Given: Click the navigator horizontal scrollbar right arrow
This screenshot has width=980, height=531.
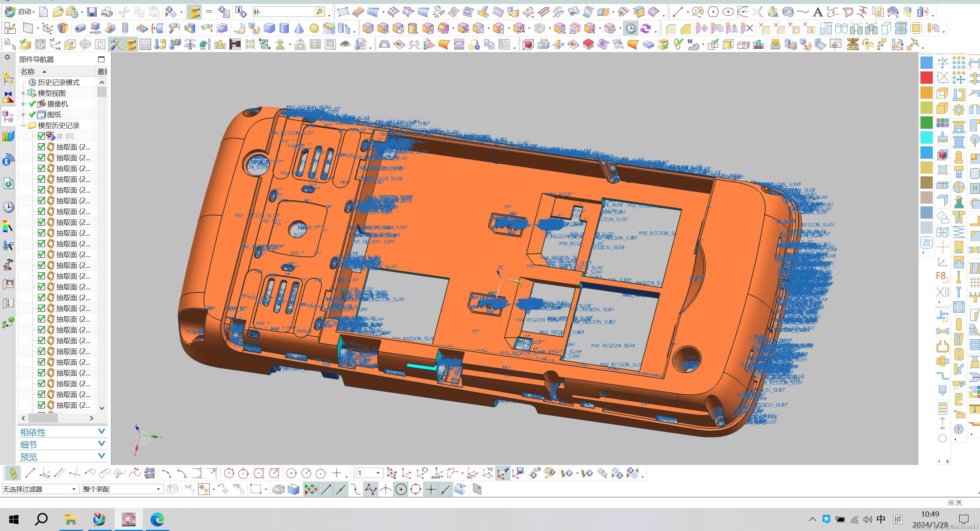Looking at the screenshot, I should [x=91, y=418].
